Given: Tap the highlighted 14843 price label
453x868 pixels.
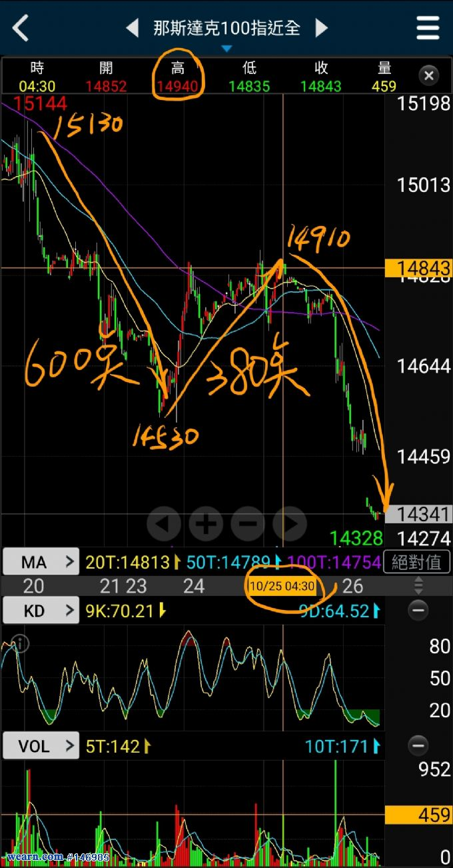Looking at the screenshot, I should point(418,268).
